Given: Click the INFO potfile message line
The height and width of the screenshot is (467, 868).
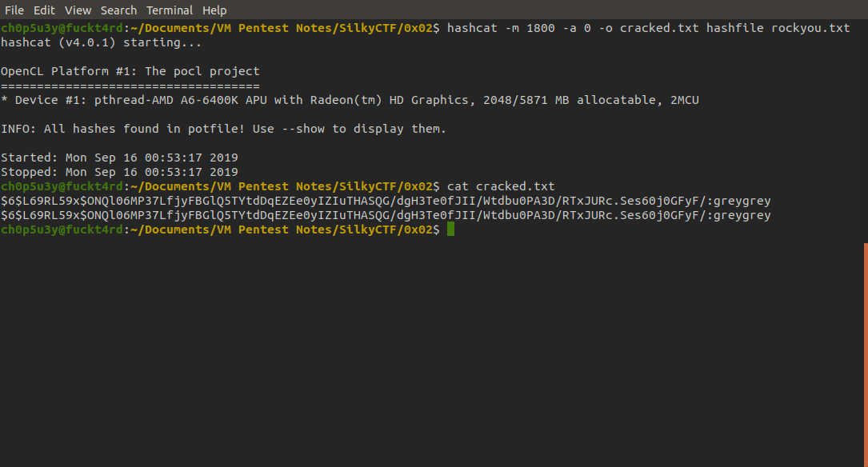Looking at the screenshot, I should (x=223, y=129).
